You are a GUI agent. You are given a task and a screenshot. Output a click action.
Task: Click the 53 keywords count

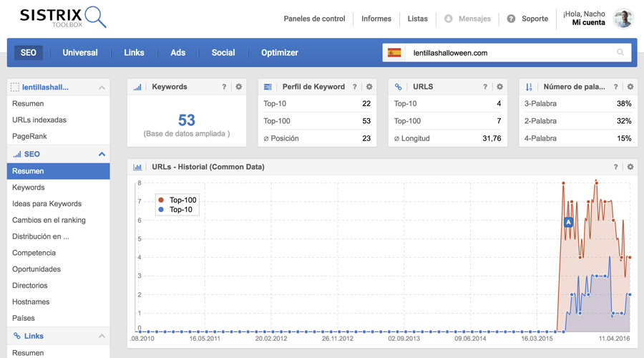click(187, 120)
